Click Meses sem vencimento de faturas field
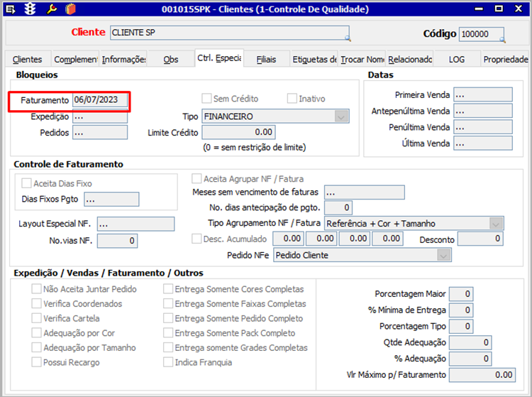Viewport: 532px width, 397px height. 365,192
